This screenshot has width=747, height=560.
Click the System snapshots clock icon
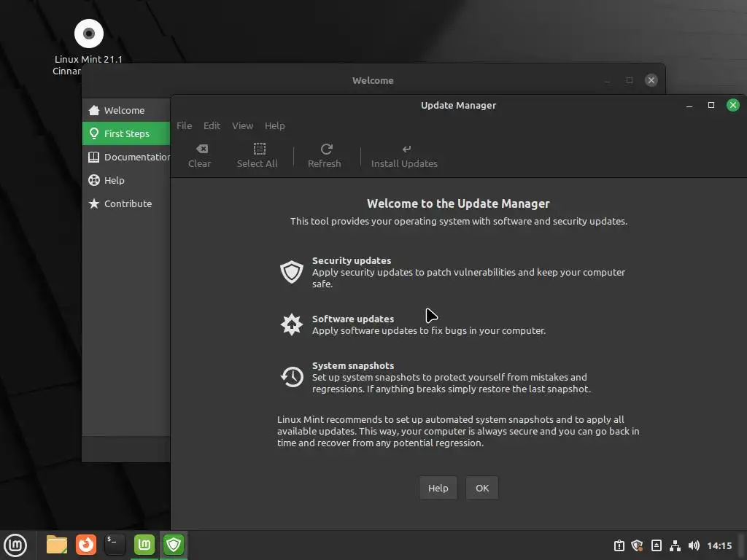point(292,377)
